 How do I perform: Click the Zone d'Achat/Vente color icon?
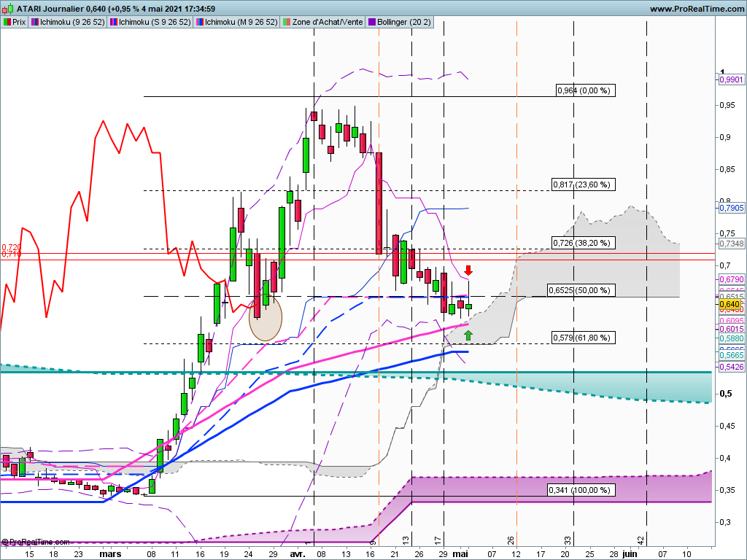point(286,22)
